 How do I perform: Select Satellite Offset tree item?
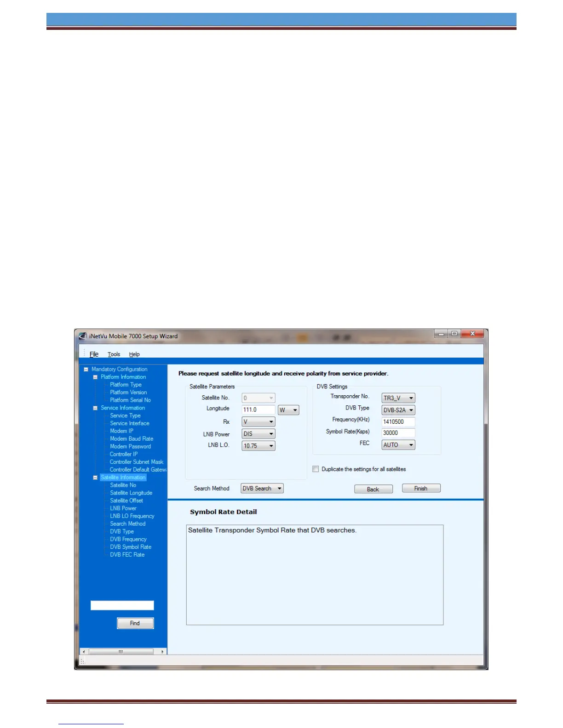(126, 501)
